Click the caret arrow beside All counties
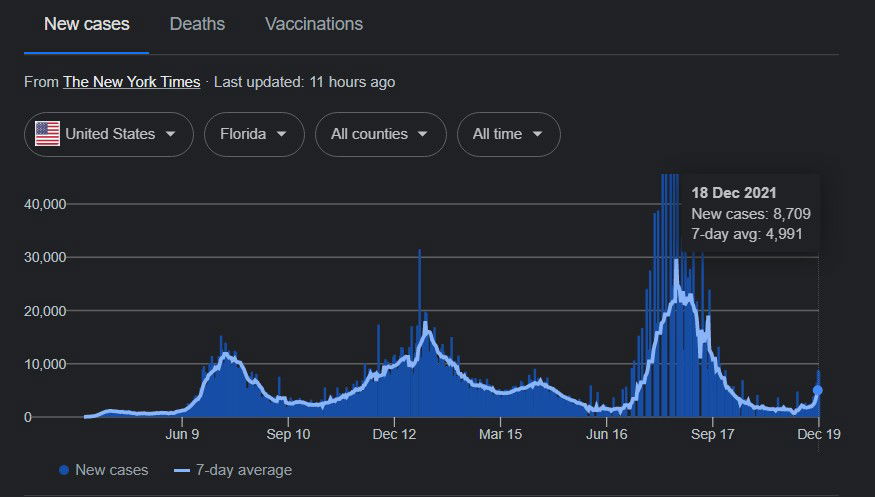Viewport: 875px width, 497px height. tap(424, 134)
